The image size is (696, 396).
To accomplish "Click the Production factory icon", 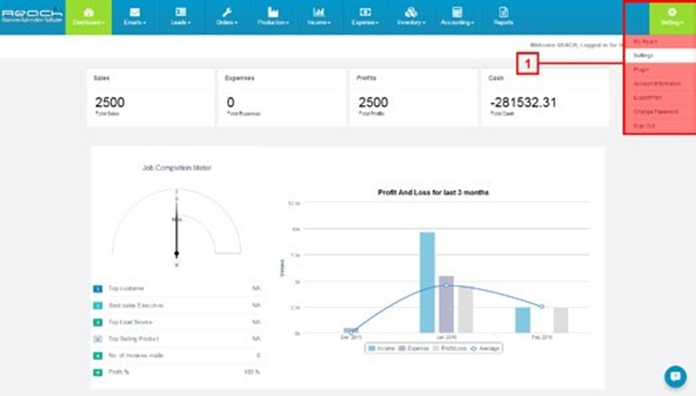I will coord(273,12).
